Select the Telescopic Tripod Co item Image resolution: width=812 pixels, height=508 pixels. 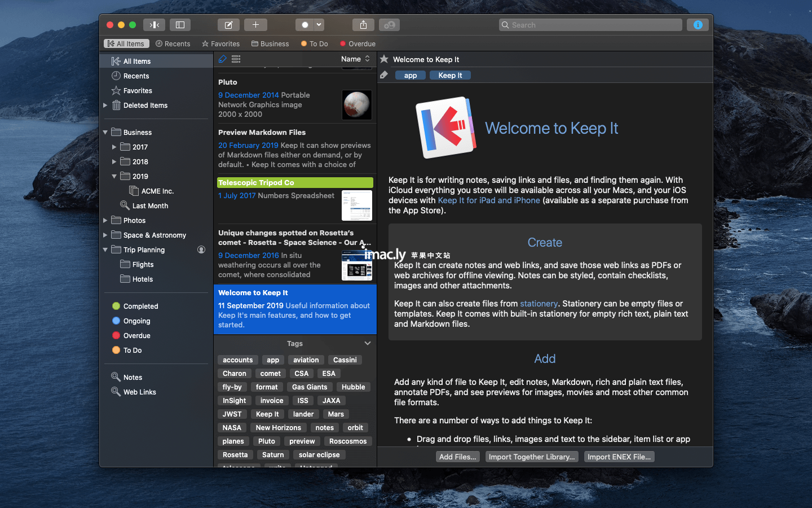295,199
